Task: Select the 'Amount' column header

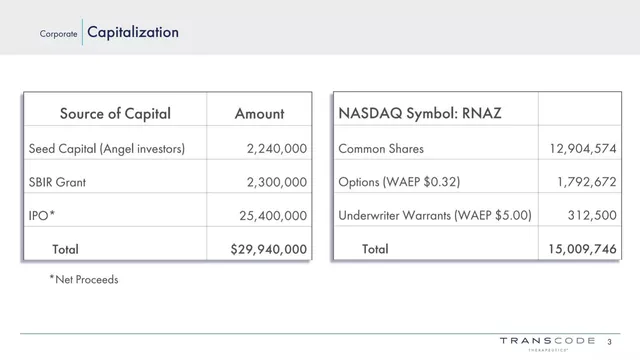Action: tap(260, 113)
